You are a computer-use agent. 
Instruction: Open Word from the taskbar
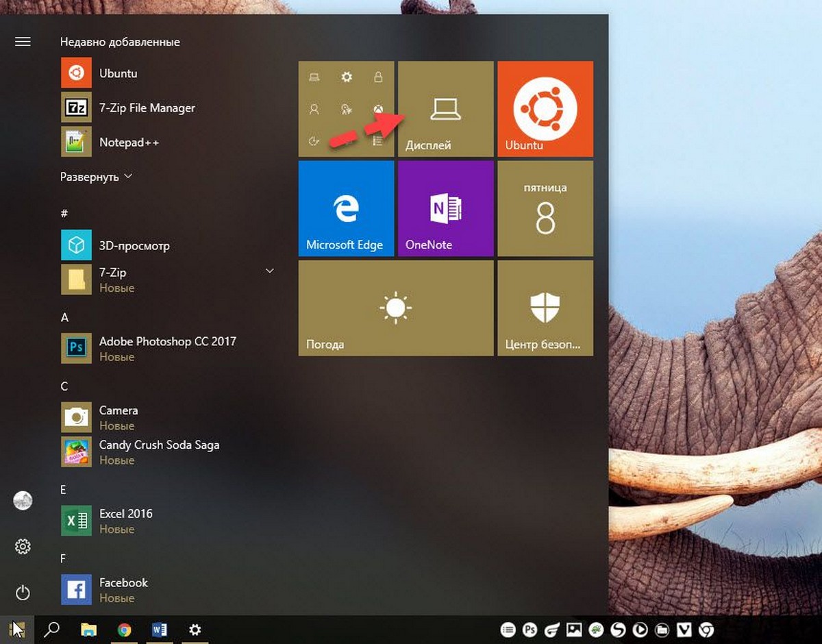click(160, 629)
